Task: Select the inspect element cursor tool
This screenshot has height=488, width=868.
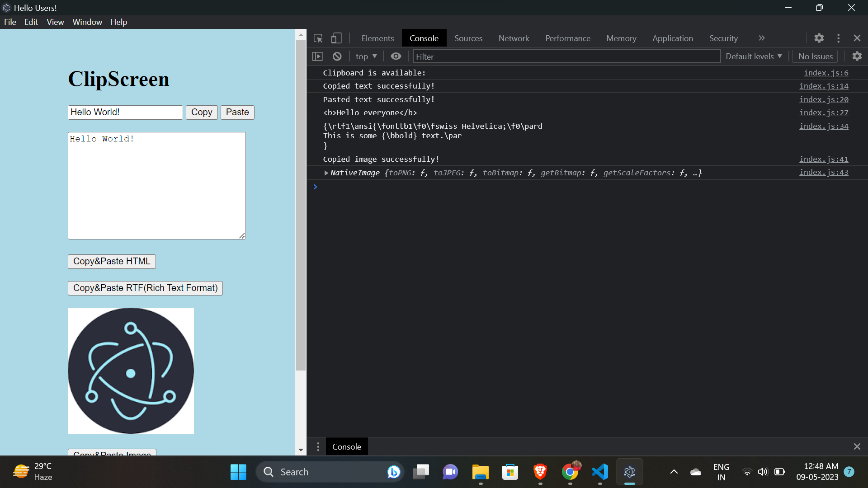Action: tap(318, 38)
